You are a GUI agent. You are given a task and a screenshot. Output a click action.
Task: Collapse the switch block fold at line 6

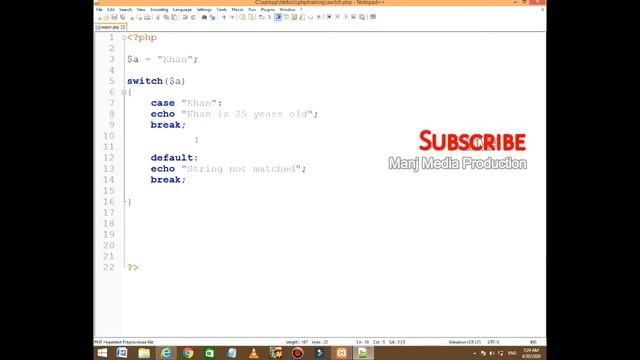tap(124, 92)
